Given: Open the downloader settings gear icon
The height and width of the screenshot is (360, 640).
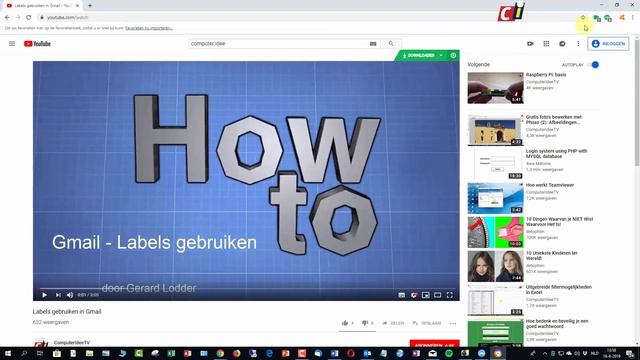Looking at the screenshot, I should [x=453, y=56].
